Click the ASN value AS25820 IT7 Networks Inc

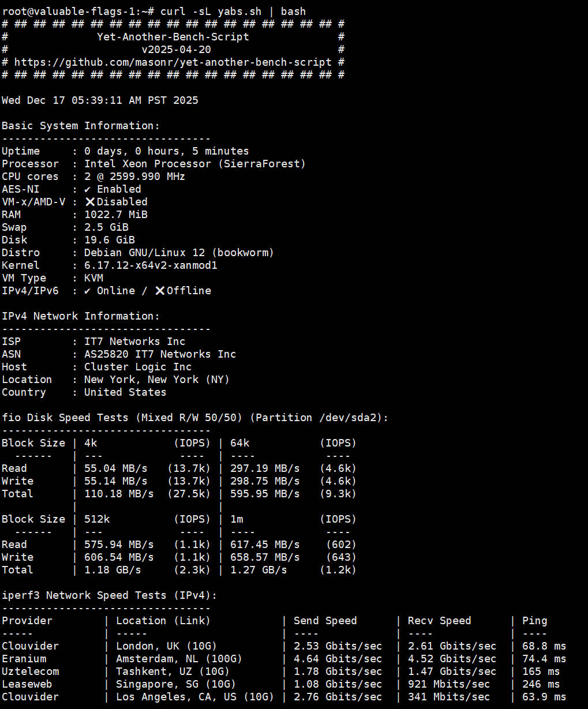point(160,354)
